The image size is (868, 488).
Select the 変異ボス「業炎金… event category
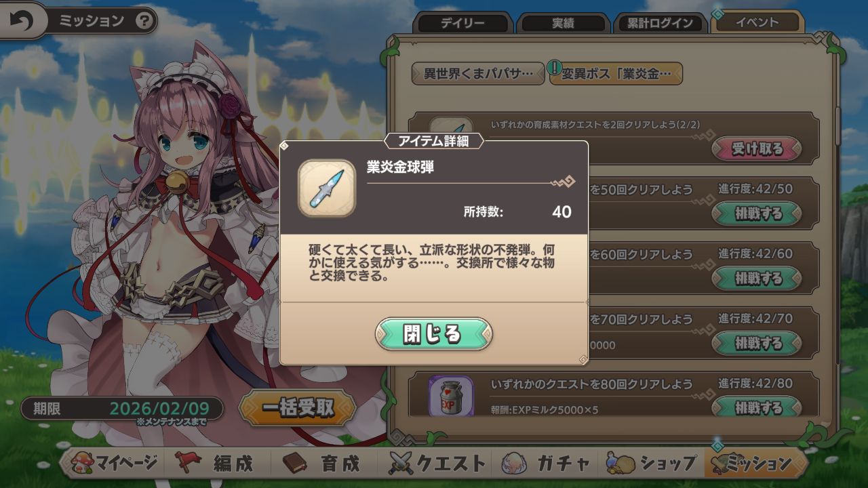616,73
